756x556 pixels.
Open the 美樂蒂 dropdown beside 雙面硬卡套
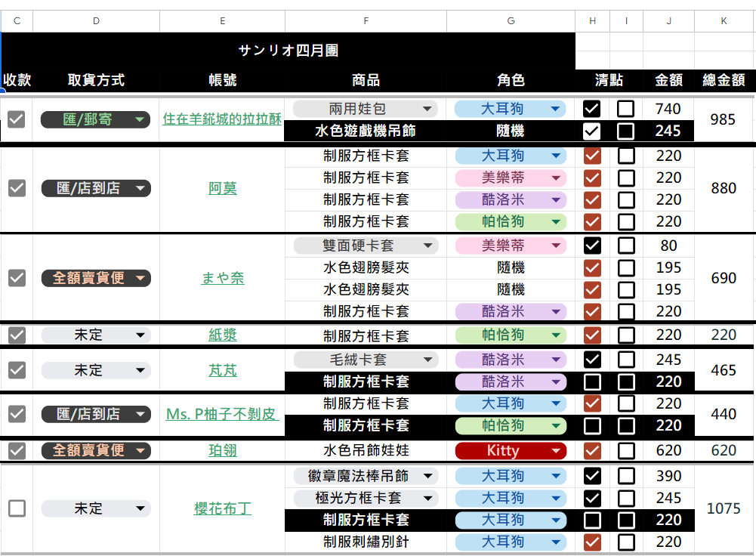(x=511, y=246)
